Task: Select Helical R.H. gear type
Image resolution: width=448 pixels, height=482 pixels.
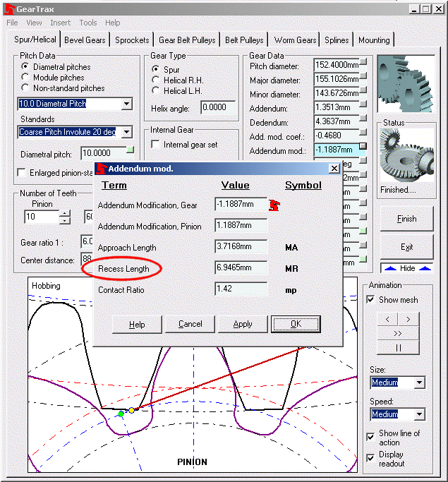Action: 155,80
